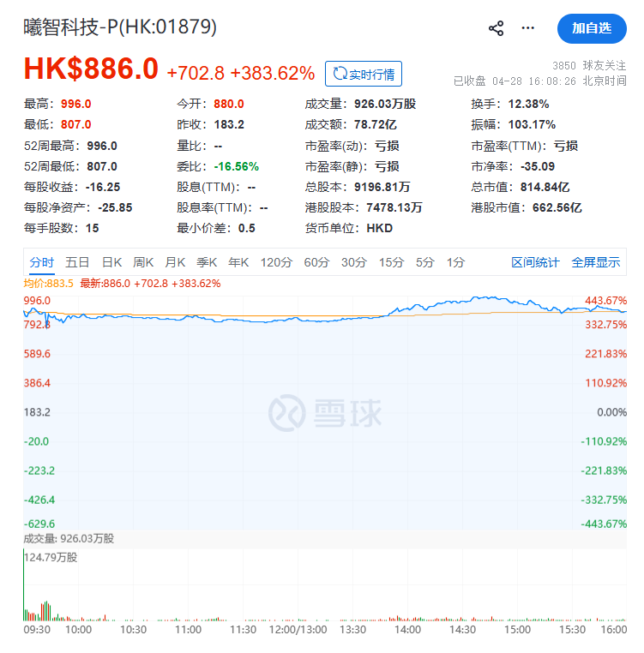Click the 10:30 time axis label
The width and height of the screenshot is (644, 653).
(134, 630)
